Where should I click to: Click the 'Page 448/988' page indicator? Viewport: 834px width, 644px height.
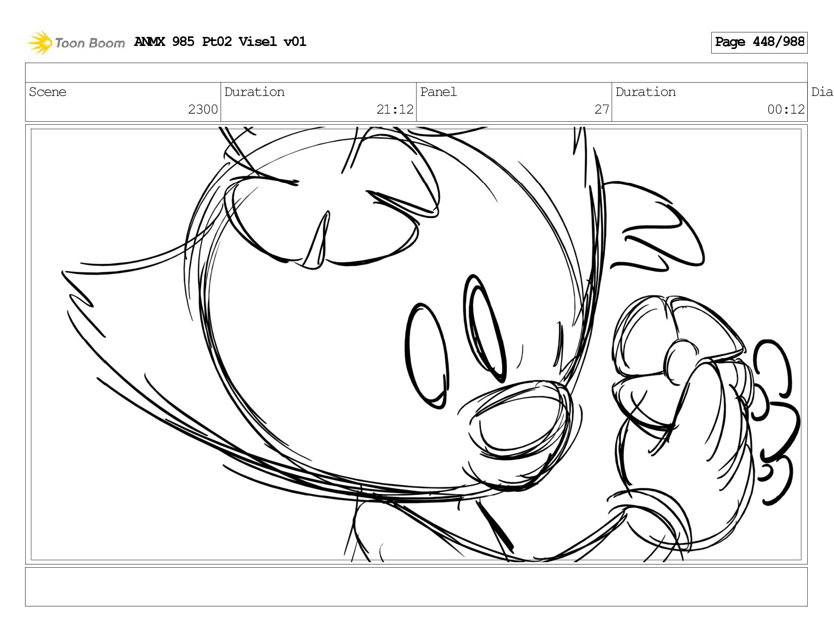759,42
